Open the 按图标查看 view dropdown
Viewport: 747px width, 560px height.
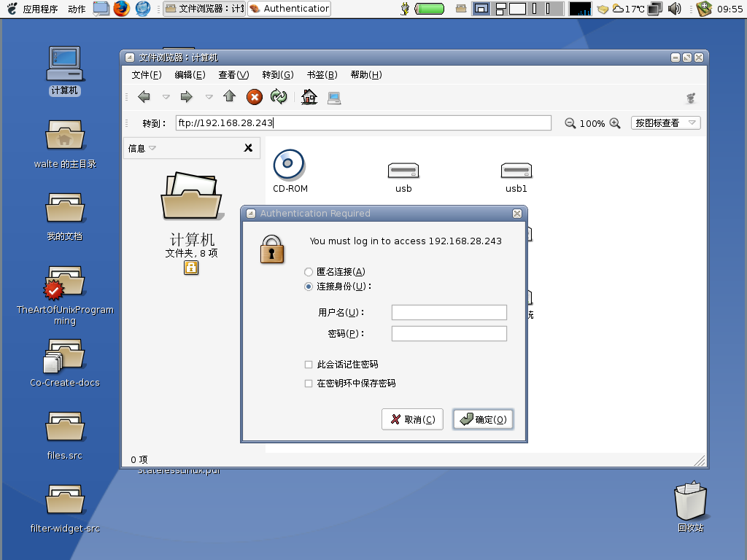(665, 123)
